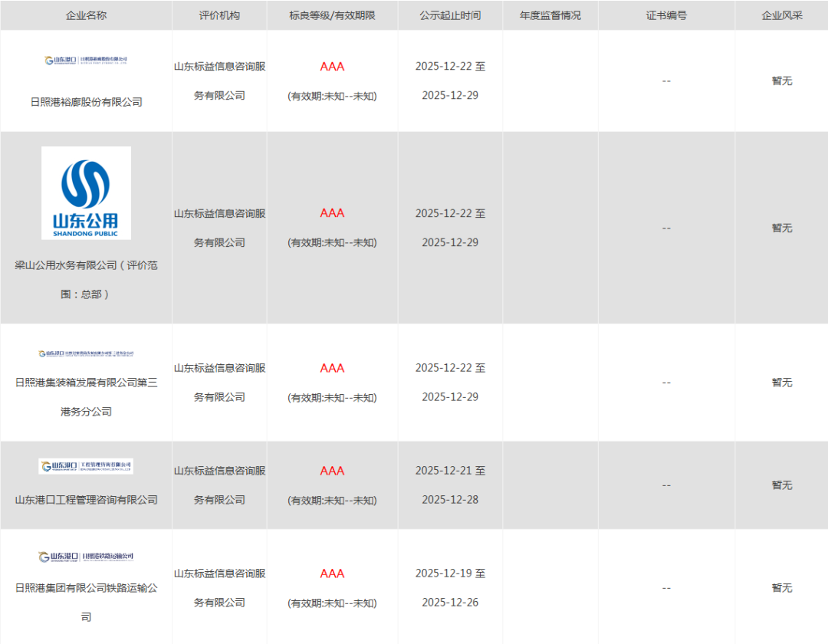Click AAA rating in 铁路运输公司 row
This screenshot has height=644, width=828.
coord(332,573)
